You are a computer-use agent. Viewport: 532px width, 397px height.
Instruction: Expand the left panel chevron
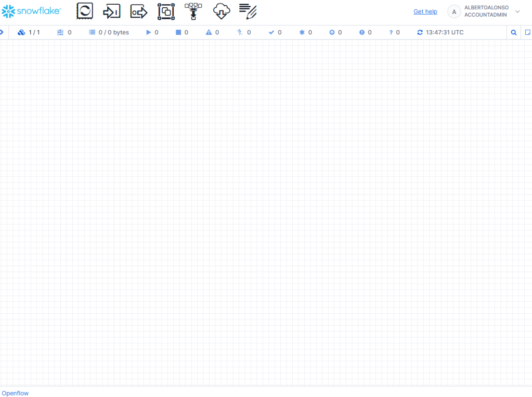pos(2,32)
